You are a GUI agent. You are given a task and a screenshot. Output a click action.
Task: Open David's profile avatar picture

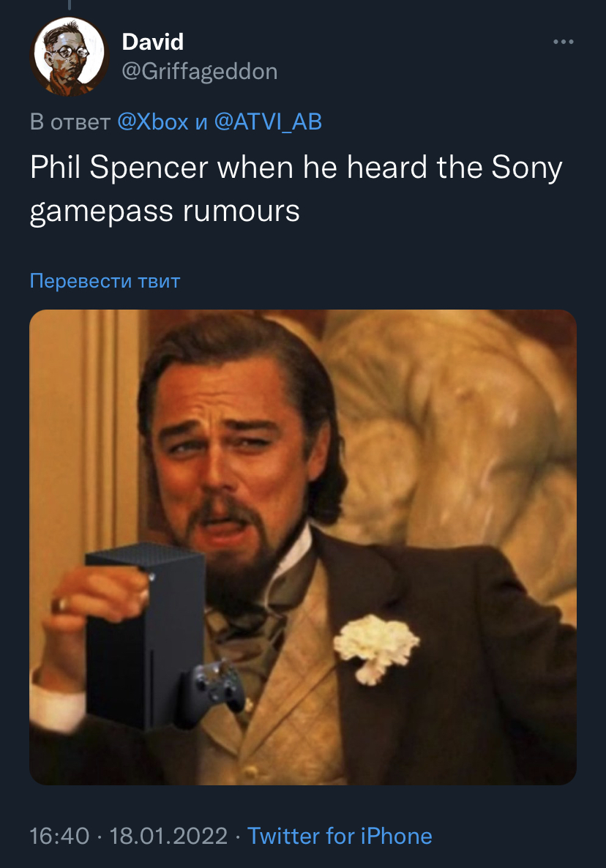pos(70,56)
